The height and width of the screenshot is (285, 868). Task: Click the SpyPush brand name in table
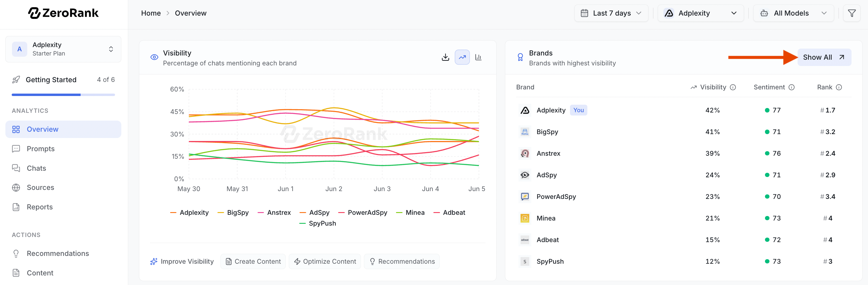click(x=550, y=261)
